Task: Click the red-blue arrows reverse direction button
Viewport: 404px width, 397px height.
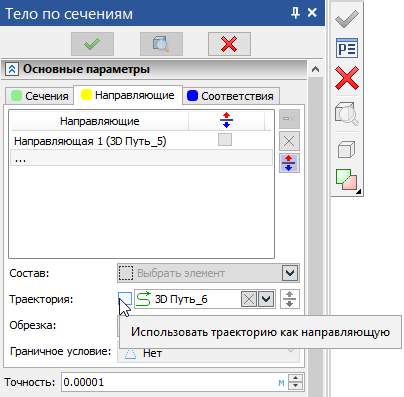Action: click(289, 163)
